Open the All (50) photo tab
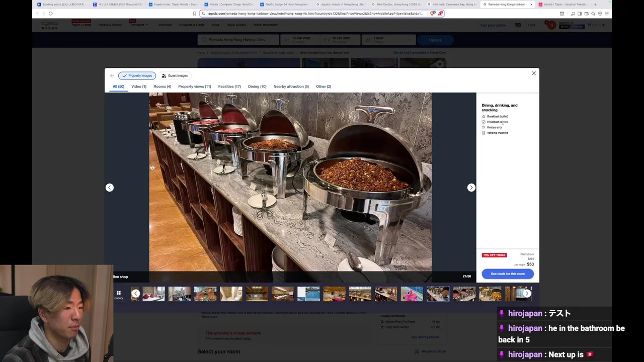The height and width of the screenshot is (362, 644). [118, 86]
